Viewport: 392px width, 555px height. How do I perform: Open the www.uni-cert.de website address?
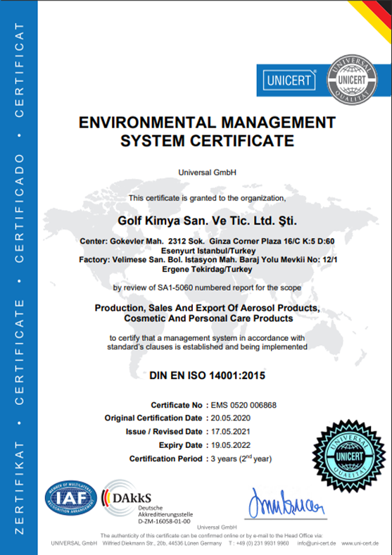point(360,543)
